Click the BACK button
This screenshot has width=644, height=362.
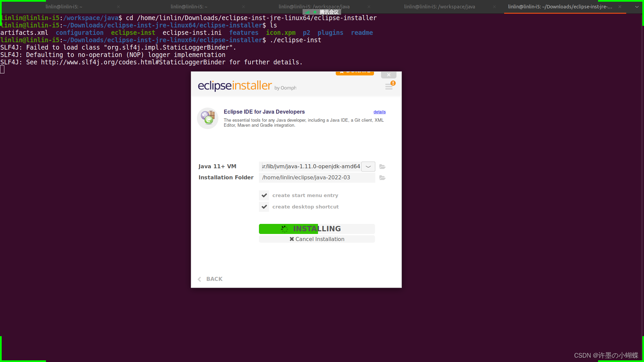pos(214,279)
